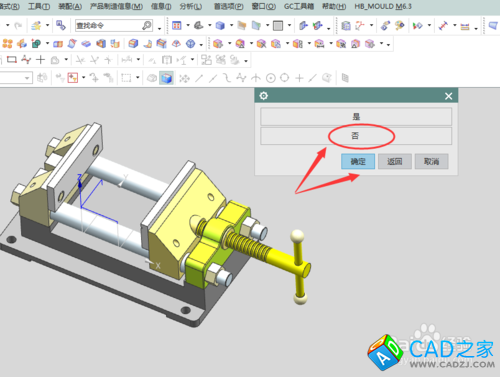The height and width of the screenshot is (377, 500).
Task: Open the GC工具箱 menu
Action: click(x=299, y=6)
